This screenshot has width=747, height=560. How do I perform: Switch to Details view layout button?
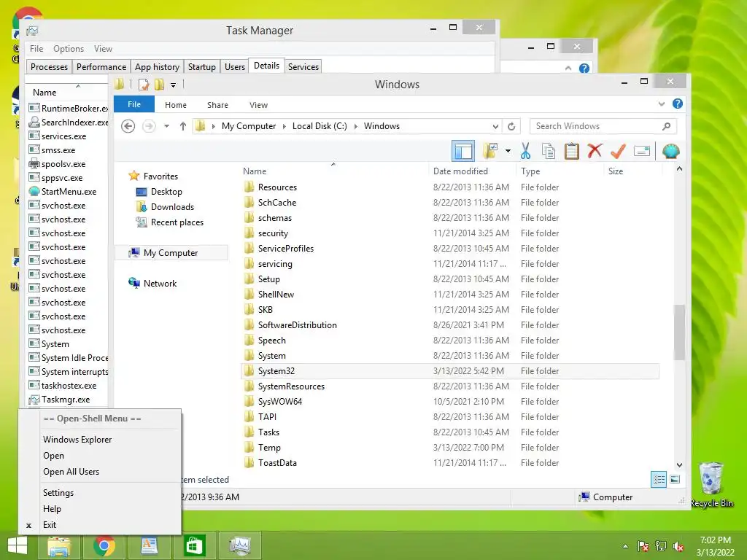pos(659,480)
